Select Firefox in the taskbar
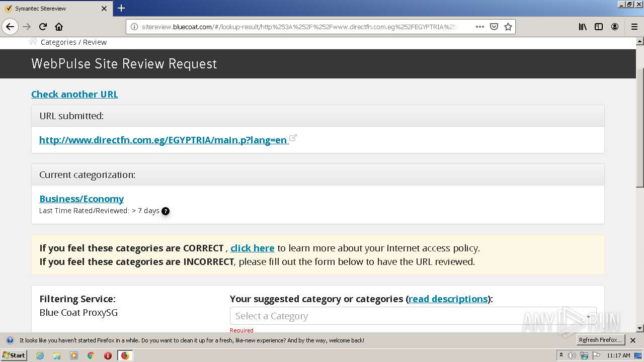 click(x=125, y=355)
